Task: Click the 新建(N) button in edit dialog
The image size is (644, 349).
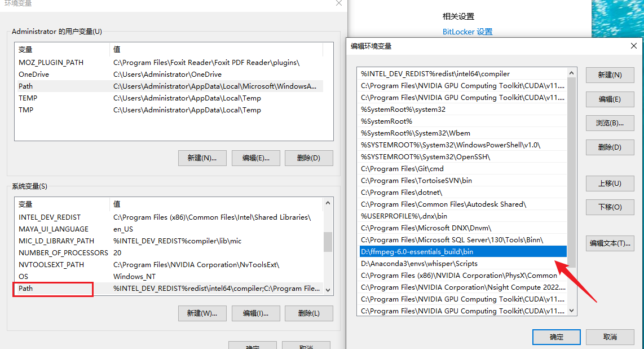Action: pyautogui.click(x=610, y=75)
